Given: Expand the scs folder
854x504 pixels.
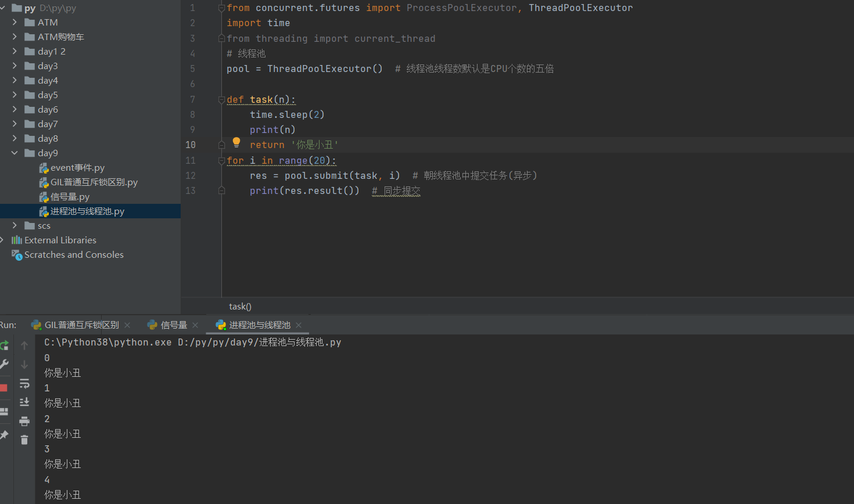Looking at the screenshot, I should point(15,225).
